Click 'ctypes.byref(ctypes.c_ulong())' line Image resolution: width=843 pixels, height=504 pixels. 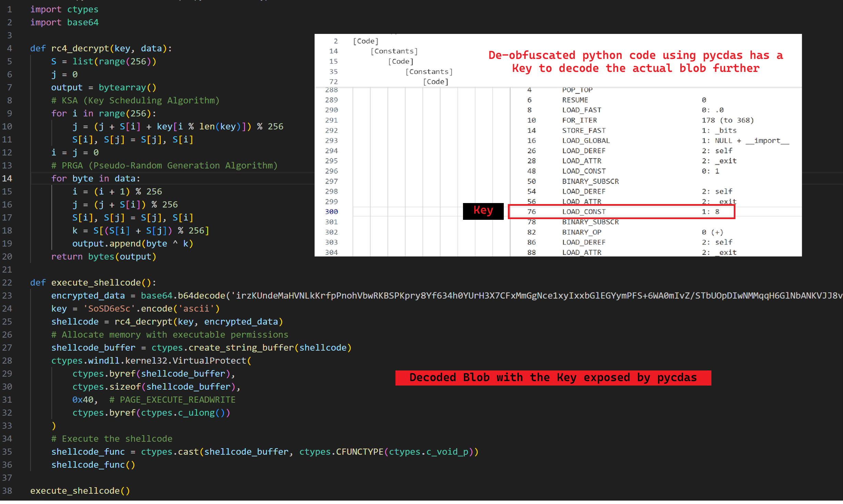click(x=151, y=413)
